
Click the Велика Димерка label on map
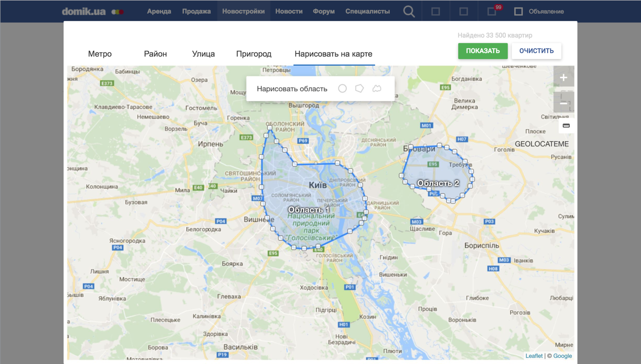click(464, 104)
